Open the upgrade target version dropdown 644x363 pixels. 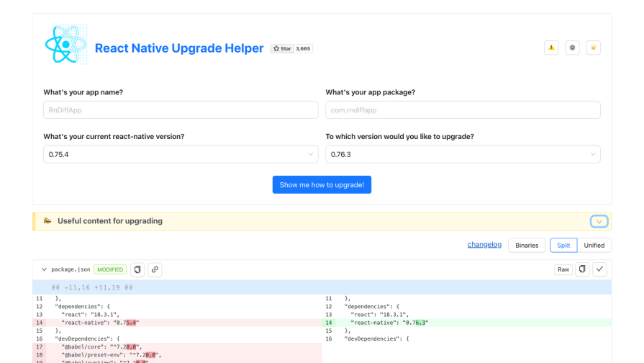[463, 154]
